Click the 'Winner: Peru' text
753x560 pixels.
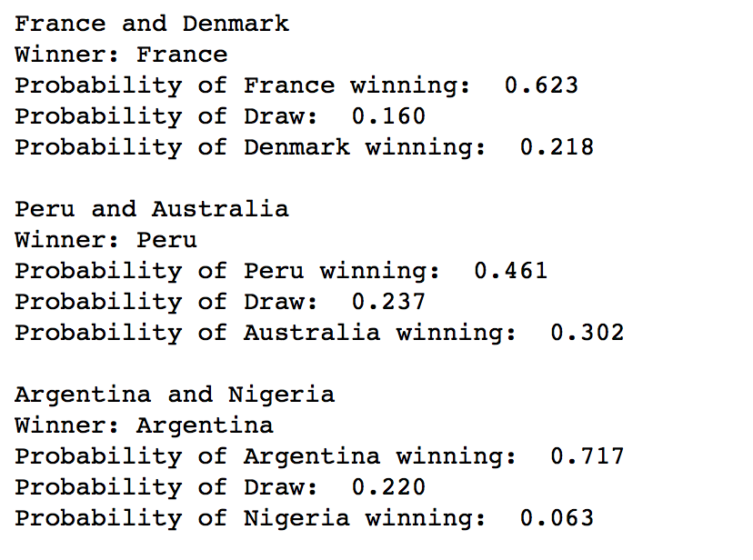[105, 240]
